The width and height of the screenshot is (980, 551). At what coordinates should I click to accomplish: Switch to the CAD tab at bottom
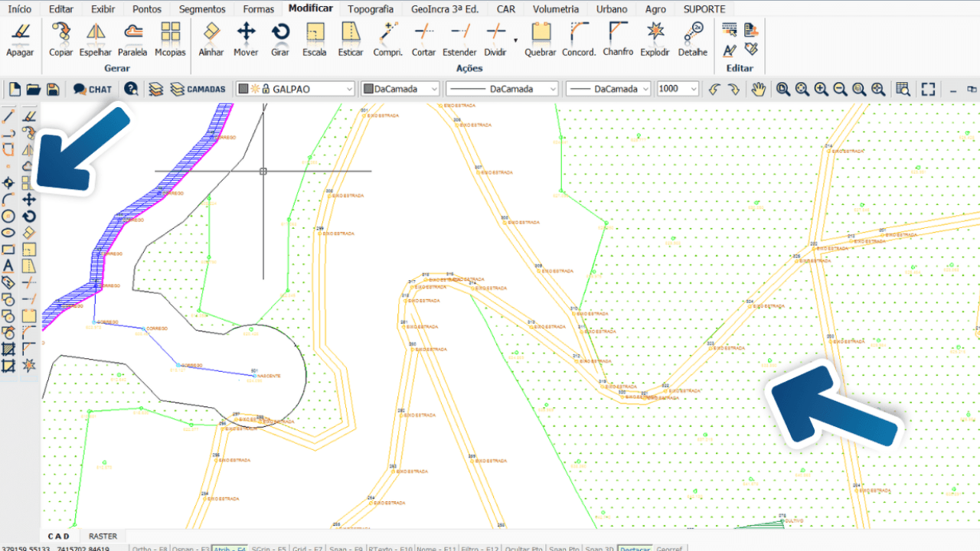[58, 536]
